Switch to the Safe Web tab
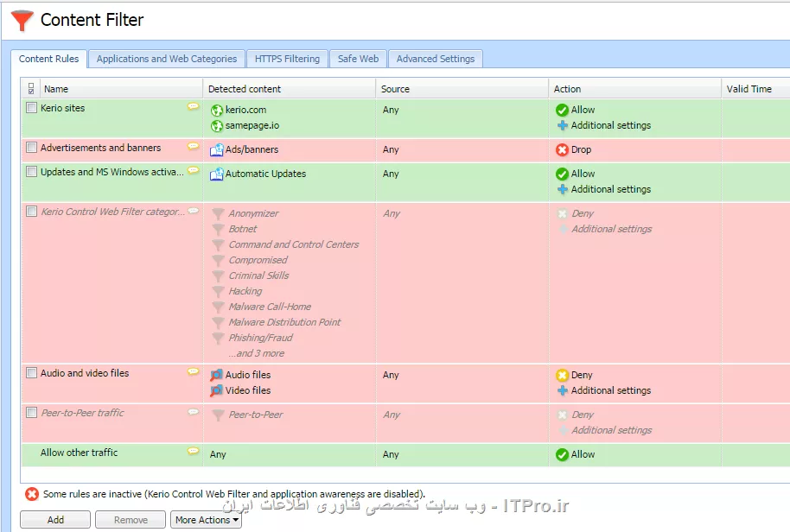 [x=358, y=59]
